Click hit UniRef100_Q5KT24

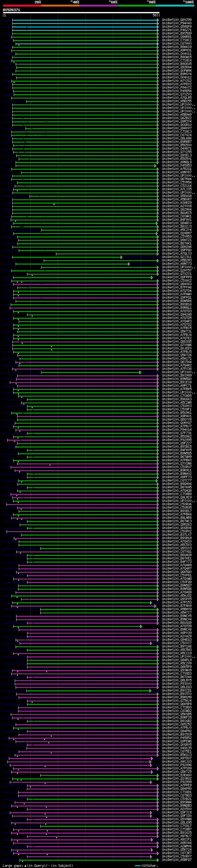click(177, 850)
